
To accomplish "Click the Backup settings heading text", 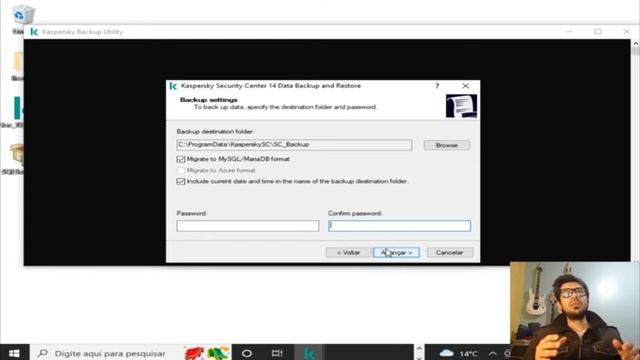I will tap(209, 100).
